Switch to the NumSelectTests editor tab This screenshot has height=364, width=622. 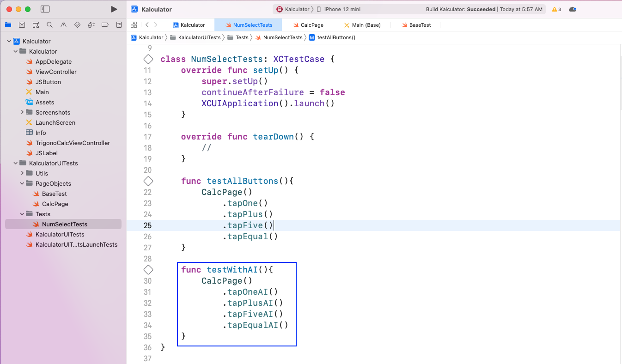(x=249, y=25)
